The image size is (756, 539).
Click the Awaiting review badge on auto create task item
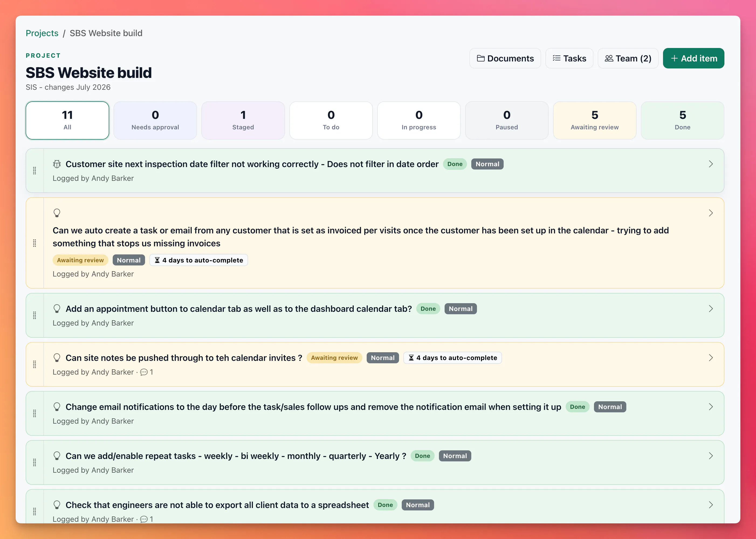(x=80, y=260)
